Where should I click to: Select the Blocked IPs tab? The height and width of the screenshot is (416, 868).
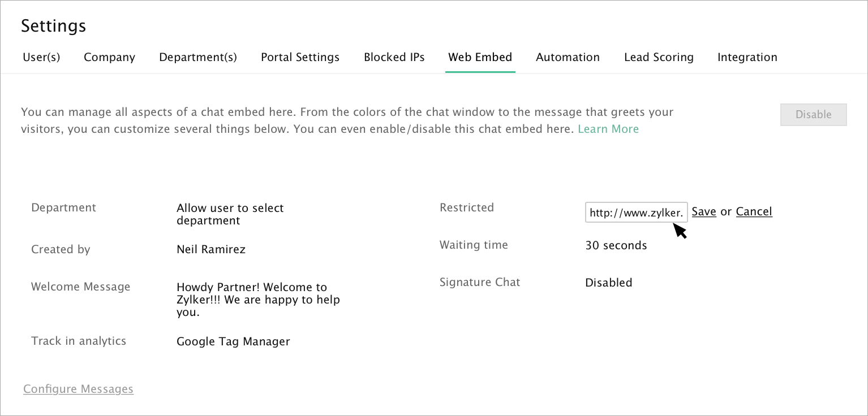tap(394, 57)
